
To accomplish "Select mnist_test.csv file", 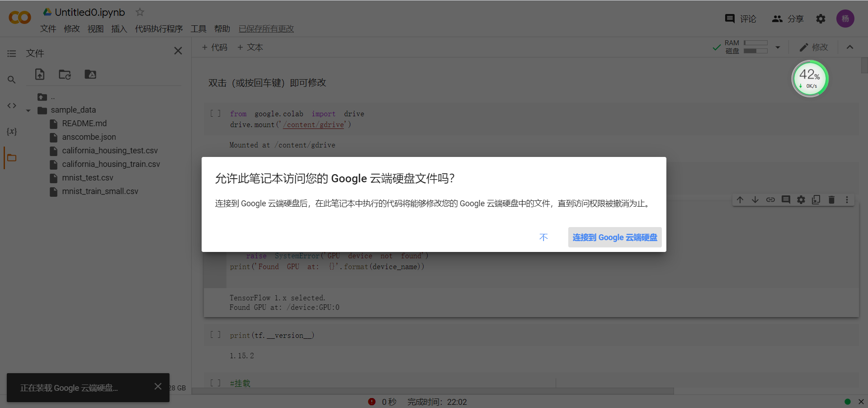I will pyautogui.click(x=88, y=178).
